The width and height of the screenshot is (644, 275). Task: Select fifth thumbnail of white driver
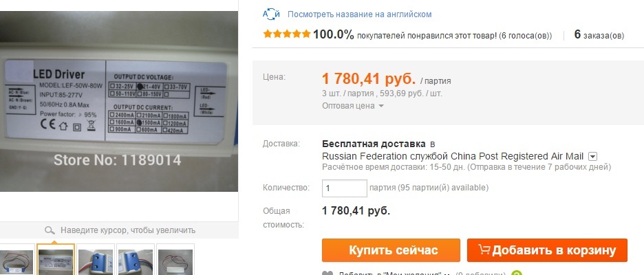pyautogui.click(x=175, y=259)
